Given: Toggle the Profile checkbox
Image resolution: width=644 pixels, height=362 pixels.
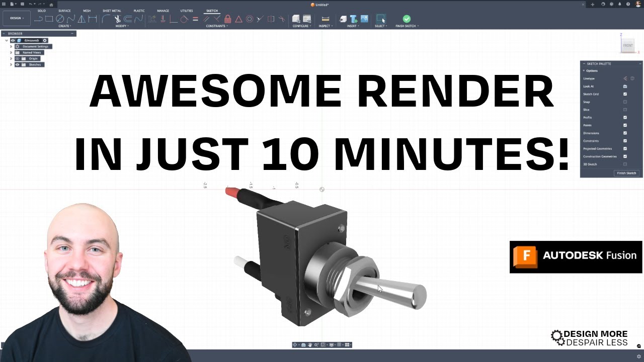Looking at the screenshot, I should (x=625, y=118).
